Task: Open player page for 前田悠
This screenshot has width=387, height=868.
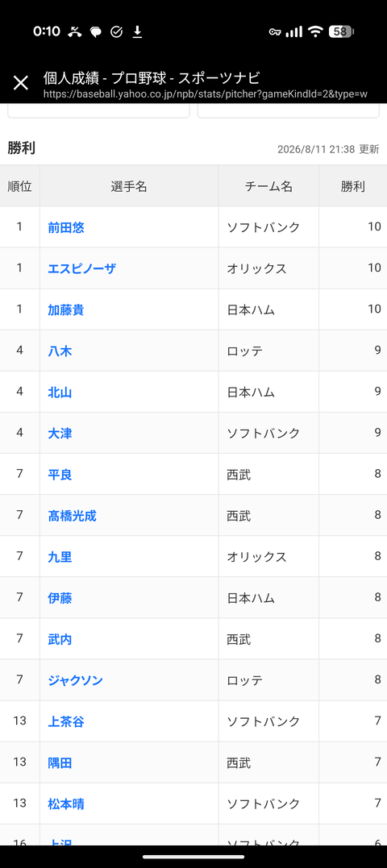Action: pos(66,227)
